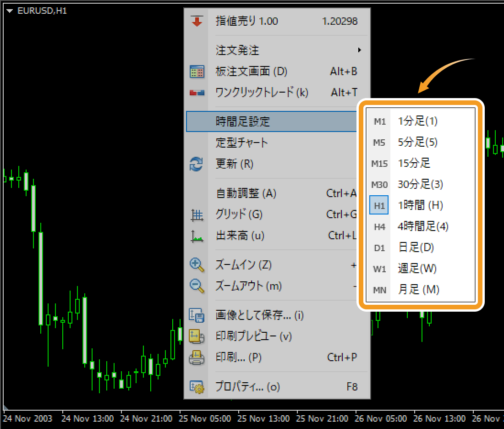Screen dimensions: 504x429
Task: Choose ワンクリックトレード (k) menu entry
Action: pyautogui.click(x=277, y=93)
